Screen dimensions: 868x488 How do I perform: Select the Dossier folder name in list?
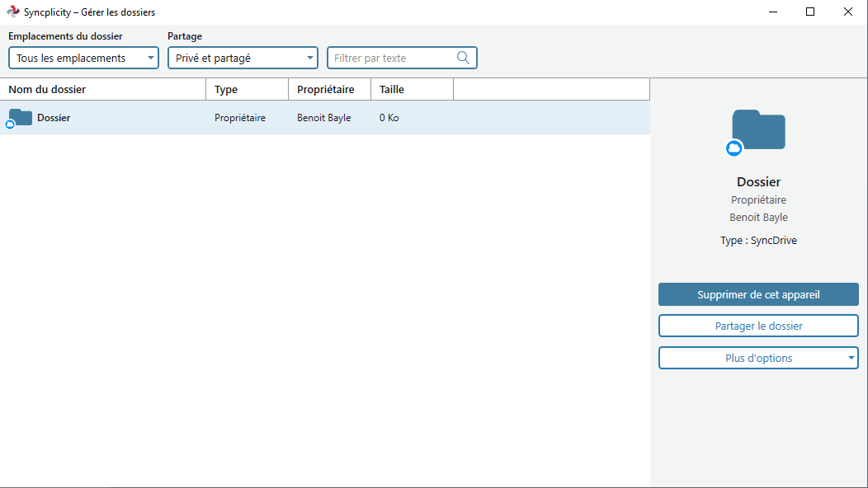point(54,118)
